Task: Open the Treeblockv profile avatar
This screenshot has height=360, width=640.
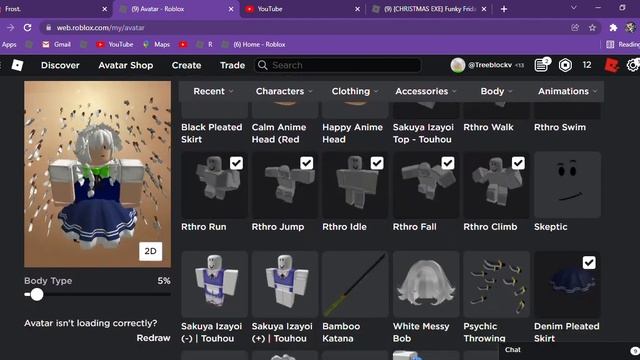Action: point(458,65)
